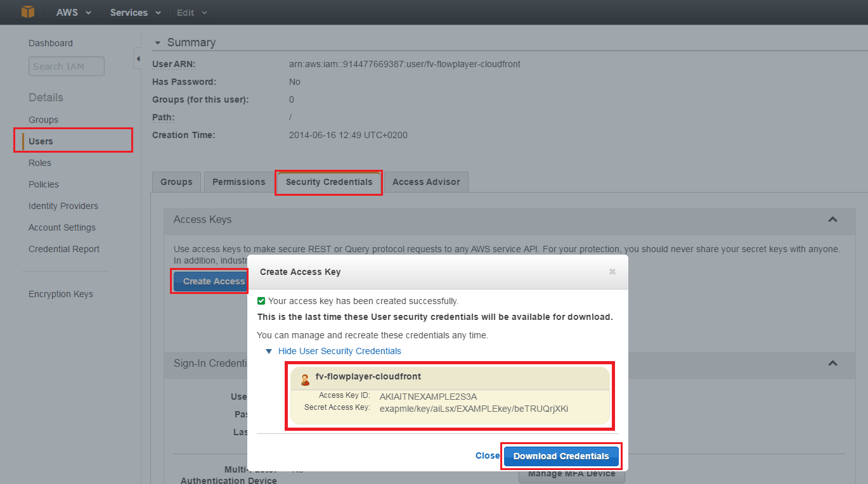Click the AWS cube logo icon

27,12
